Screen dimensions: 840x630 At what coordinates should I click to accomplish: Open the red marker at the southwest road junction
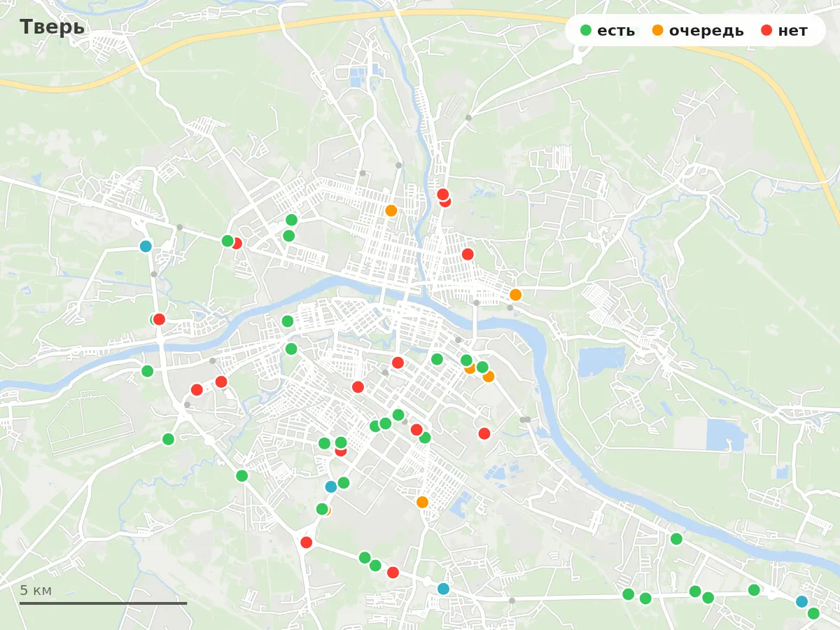[306, 542]
